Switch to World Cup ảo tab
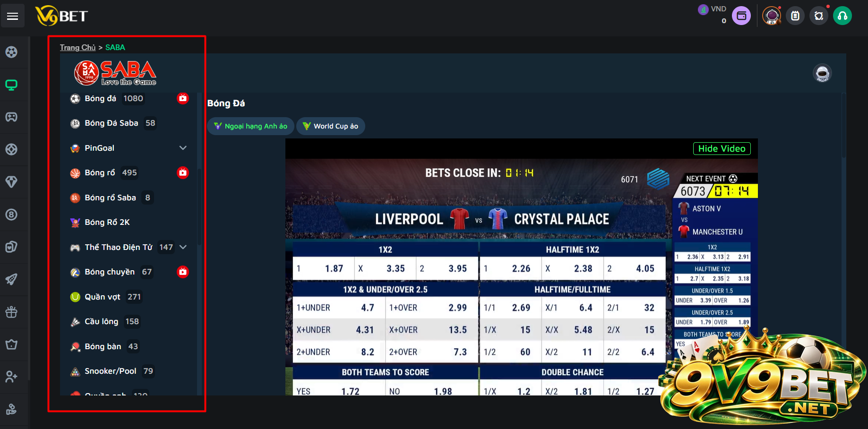868x429 pixels. pos(331,126)
